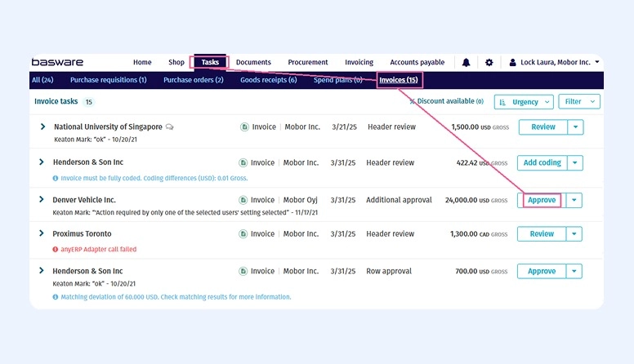634x364 pixels.
Task: Expand the Henderson & Son Inc 422.42 row
Action: 41,162
